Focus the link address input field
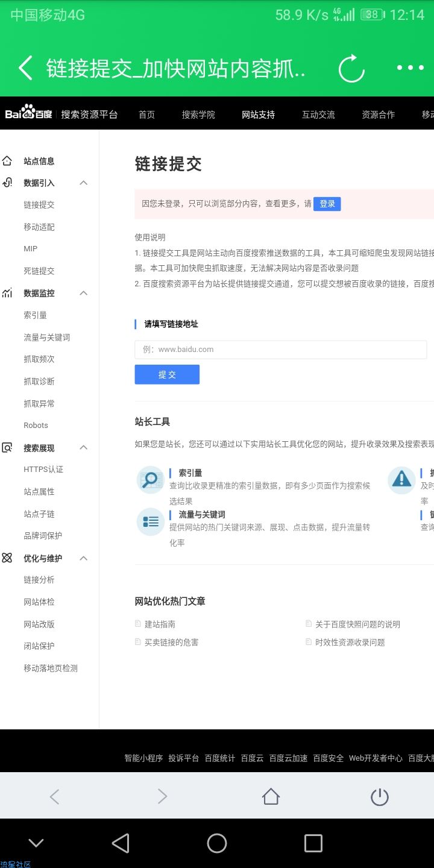Screen dimensions: 434x868 [x=281, y=350]
